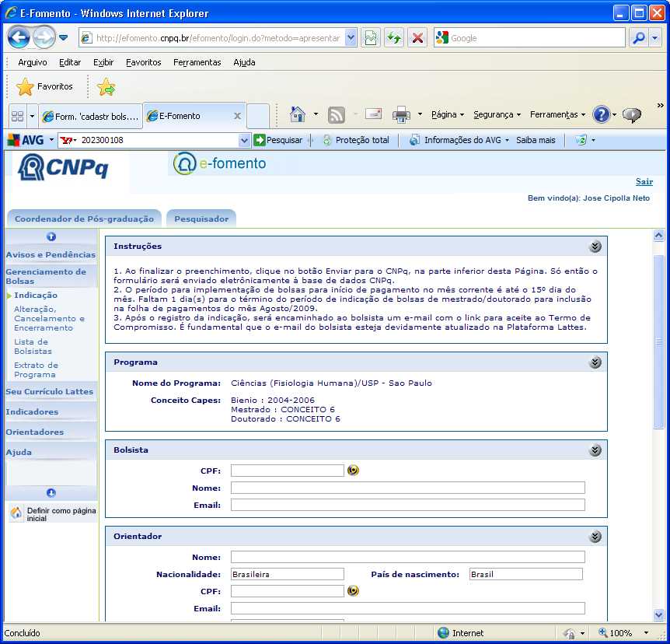Open the Favoritos star button
Viewport: 670px width, 644px height.
coord(44,87)
